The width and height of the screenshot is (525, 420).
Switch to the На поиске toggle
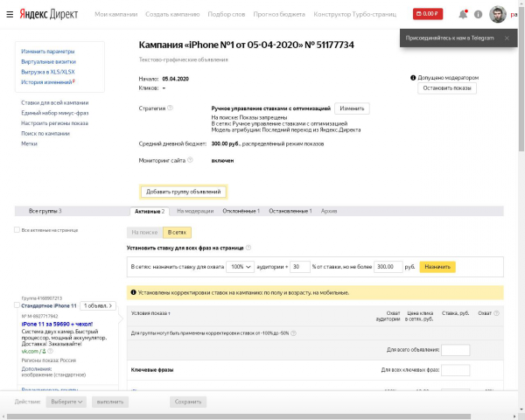pos(144,233)
